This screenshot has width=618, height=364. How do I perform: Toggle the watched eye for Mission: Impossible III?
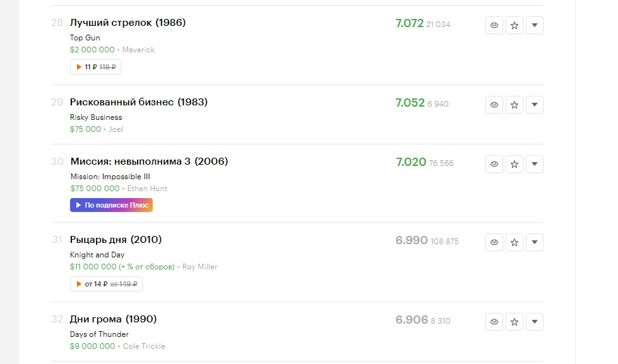[x=494, y=164]
